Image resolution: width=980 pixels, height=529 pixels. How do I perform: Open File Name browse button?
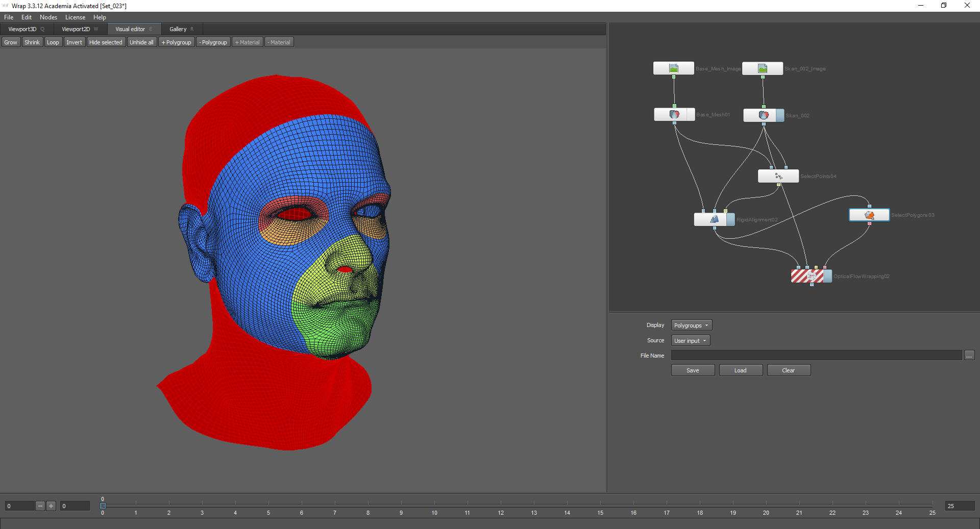(x=969, y=356)
